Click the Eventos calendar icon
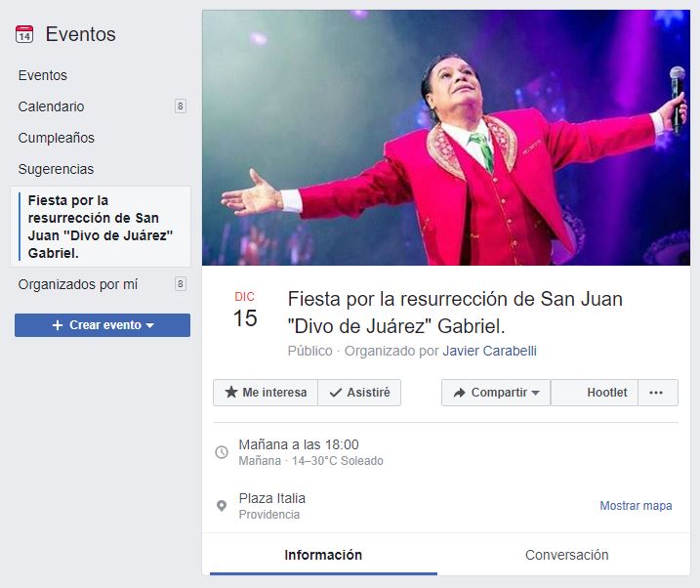The width and height of the screenshot is (700, 588). pyautogui.click(x=24, y=34)
